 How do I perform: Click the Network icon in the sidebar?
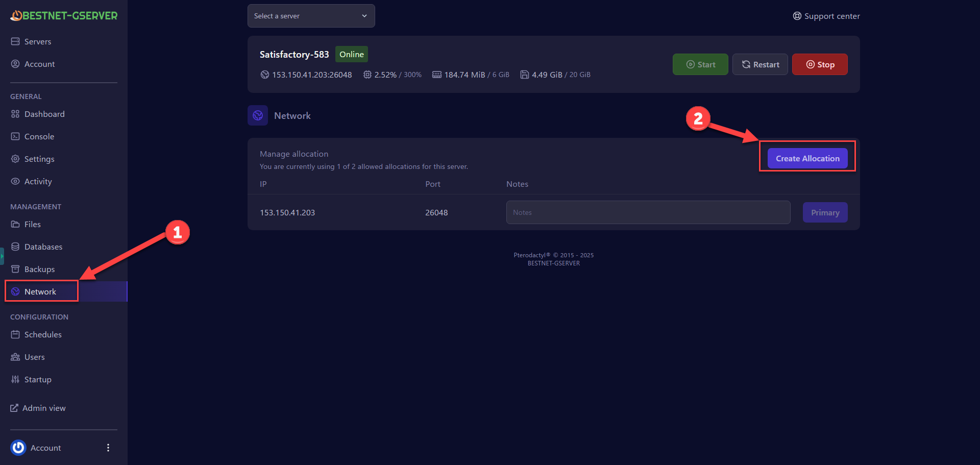click(x=15, y=291)
